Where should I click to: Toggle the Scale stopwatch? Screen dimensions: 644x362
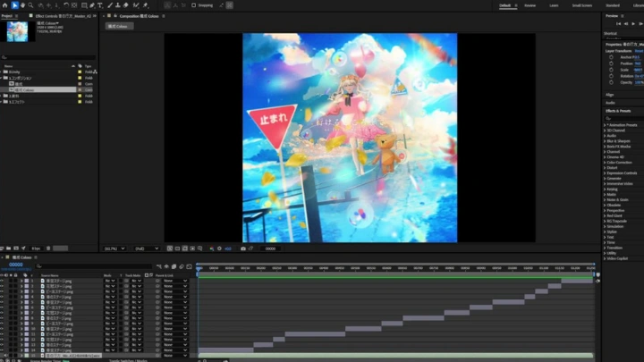click(x=611, y=70)
